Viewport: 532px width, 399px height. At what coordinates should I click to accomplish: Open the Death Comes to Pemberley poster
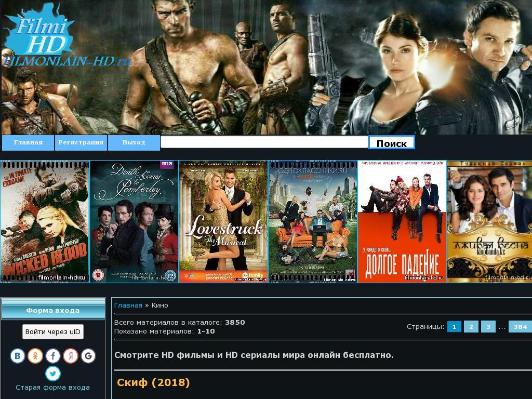(134, 221)
